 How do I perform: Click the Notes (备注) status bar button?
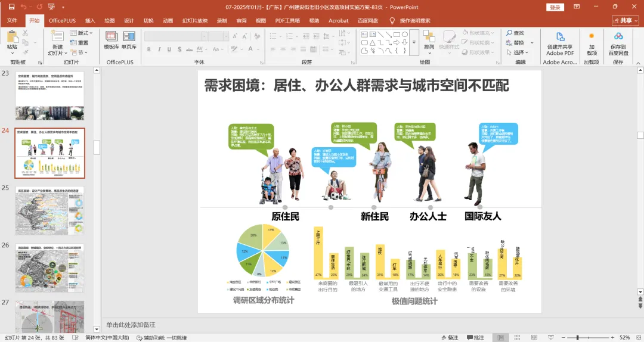tap(450, 337)
